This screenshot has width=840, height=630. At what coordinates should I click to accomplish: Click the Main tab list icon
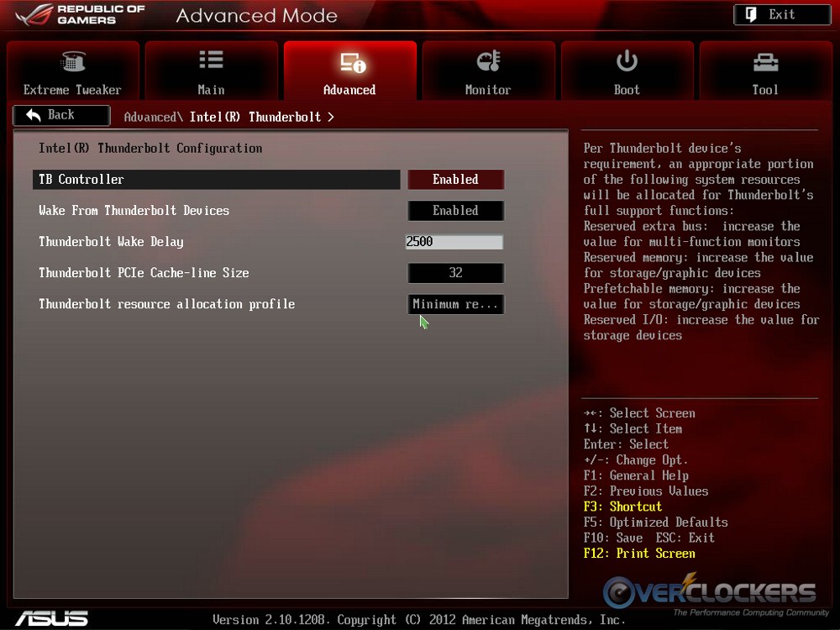click(x=211, y=60)
